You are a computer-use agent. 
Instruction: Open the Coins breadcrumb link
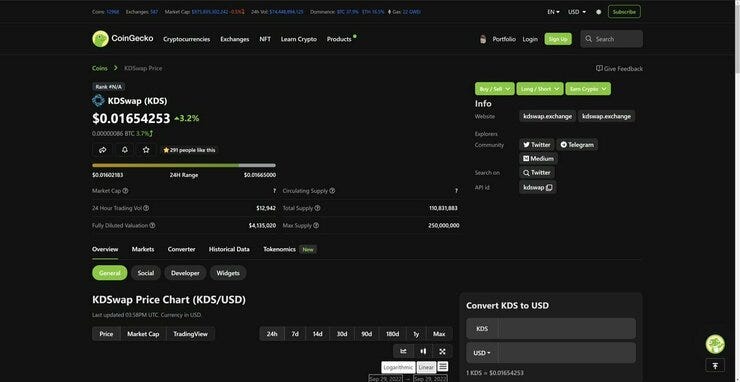(100, 68)
